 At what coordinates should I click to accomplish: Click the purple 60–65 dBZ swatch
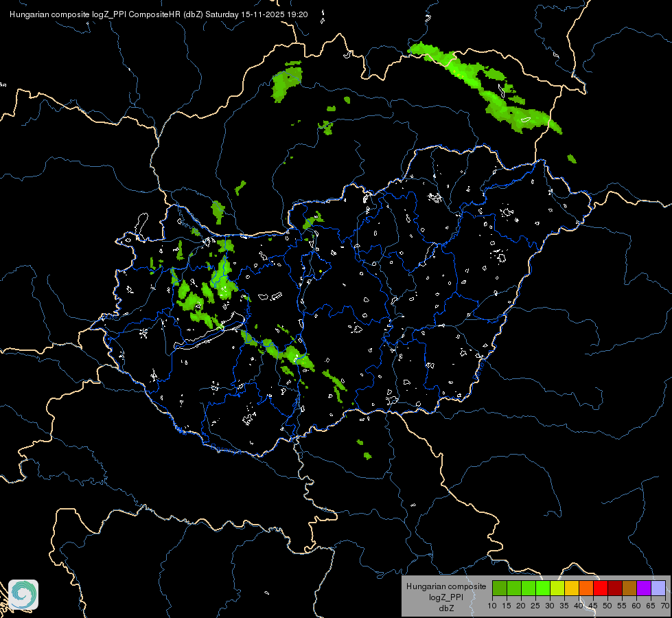coord(644,588)
